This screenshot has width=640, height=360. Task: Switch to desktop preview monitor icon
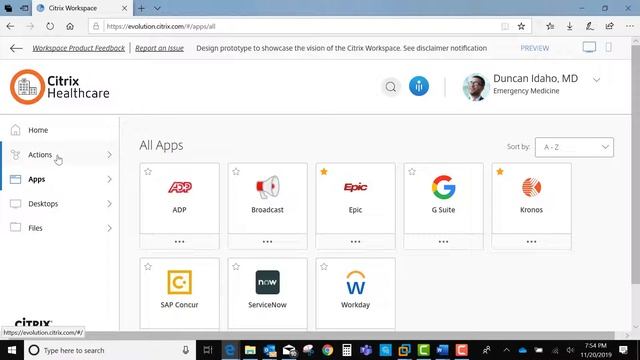pos(589,47)
